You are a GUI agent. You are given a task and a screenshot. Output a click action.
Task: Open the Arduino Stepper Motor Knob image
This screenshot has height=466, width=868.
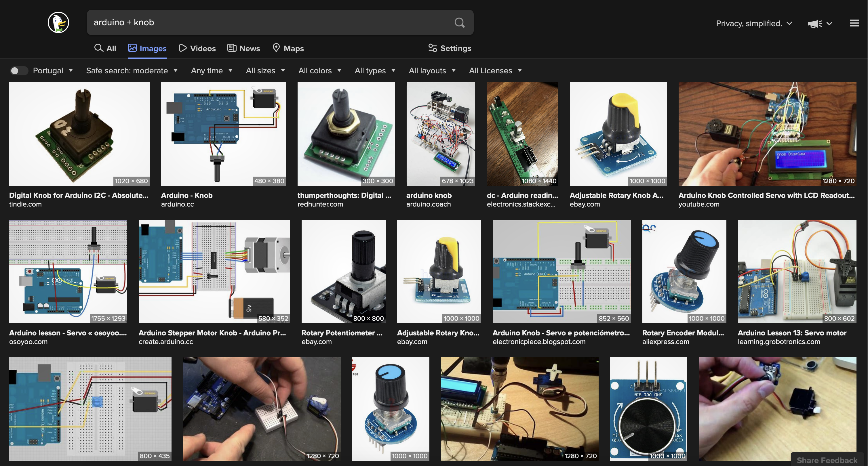(x=214, y=271)
